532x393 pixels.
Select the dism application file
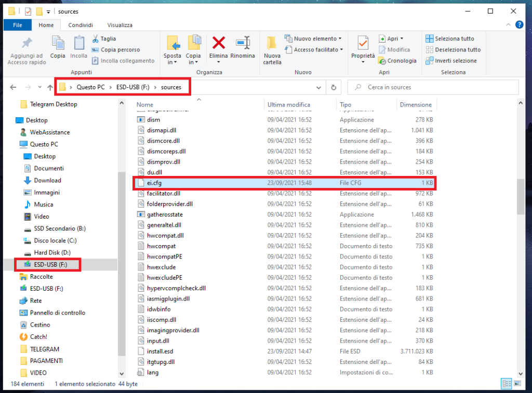tap(285, 120)
